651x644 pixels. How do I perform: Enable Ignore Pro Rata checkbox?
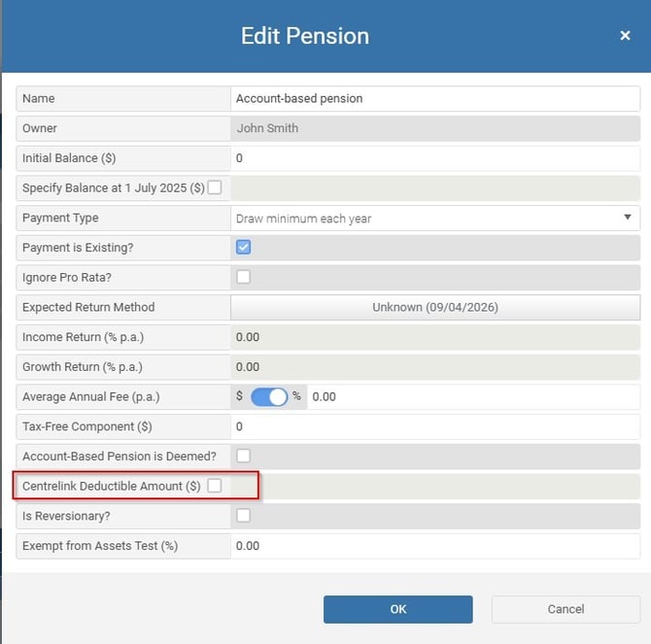[x=243, y=277]
